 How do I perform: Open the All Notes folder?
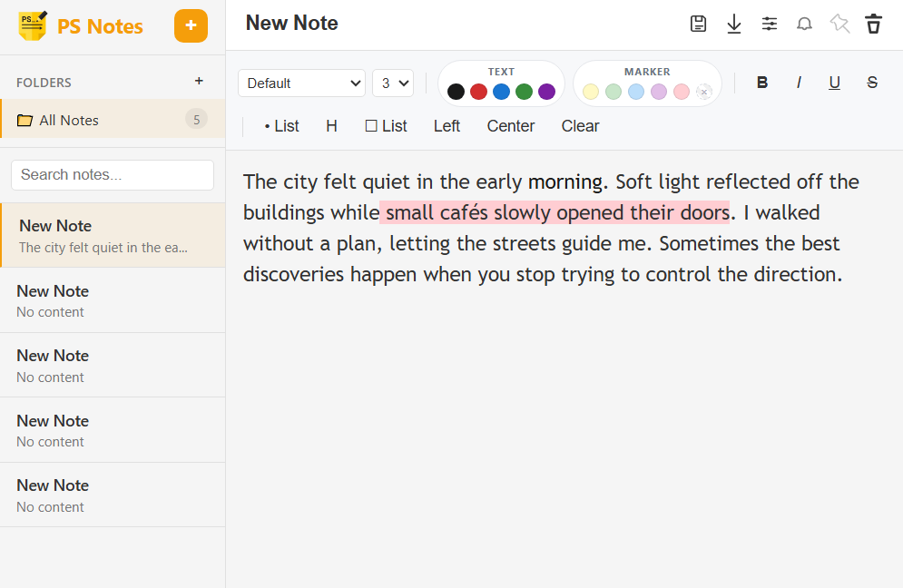coord(113,119)
